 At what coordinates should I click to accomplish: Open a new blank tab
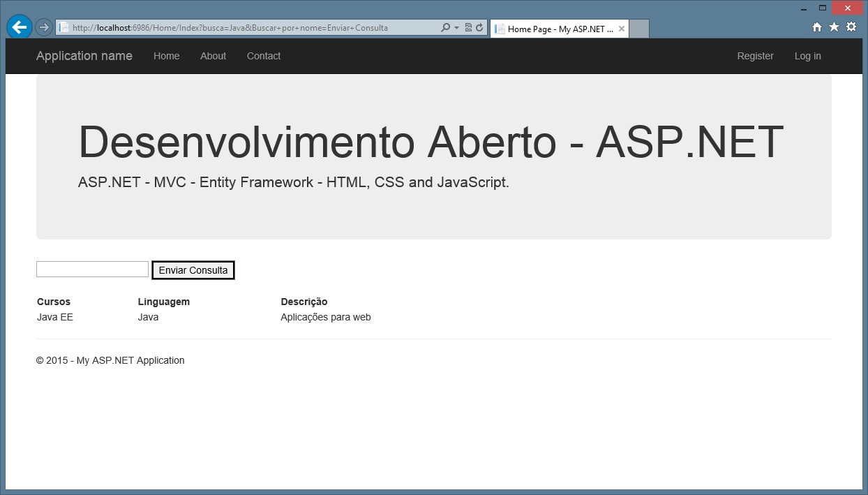click(x=639, y=29)
